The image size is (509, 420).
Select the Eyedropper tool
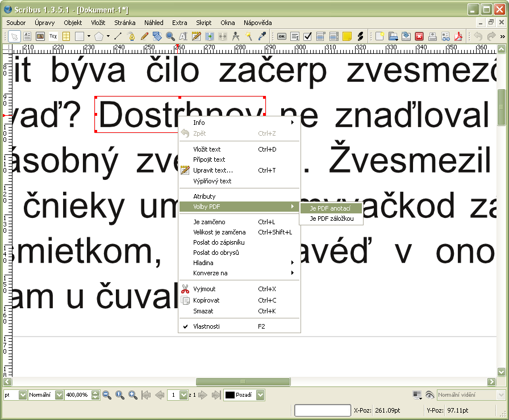click(x=262, y=36)
